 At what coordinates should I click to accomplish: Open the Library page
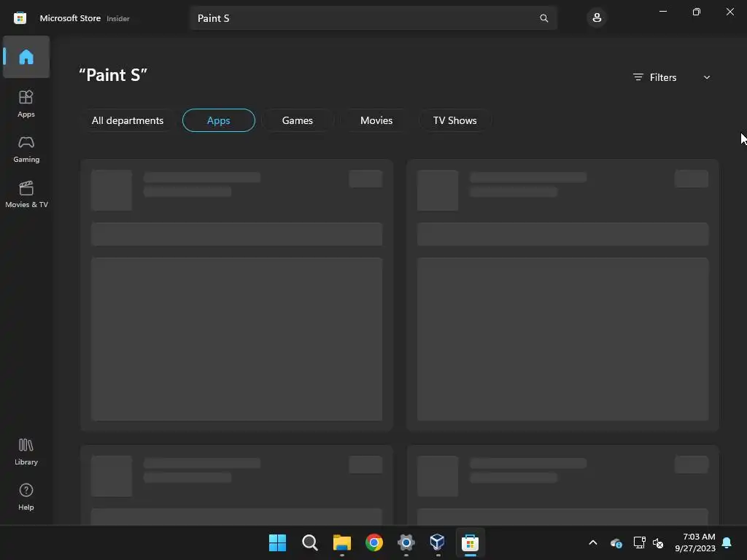(x=26, y=452)
